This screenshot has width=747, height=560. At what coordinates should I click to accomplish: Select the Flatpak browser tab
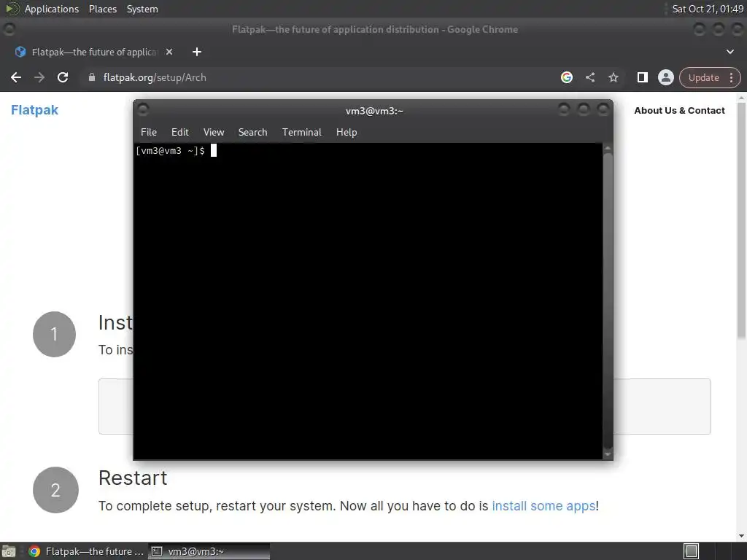tap(94, 52)
